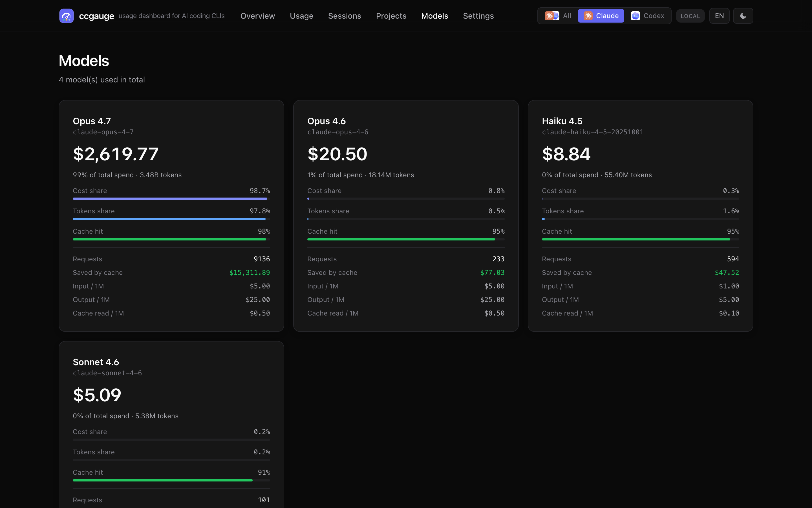The width and height of the screenshot is (812, 508).
Task: Open the Sessions tab
Action: point(345,16)
